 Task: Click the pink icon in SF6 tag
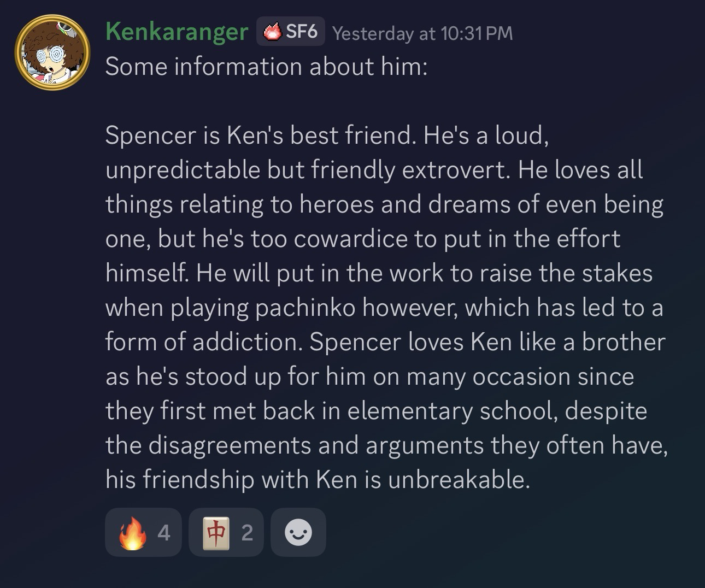(x=272, y=32)
